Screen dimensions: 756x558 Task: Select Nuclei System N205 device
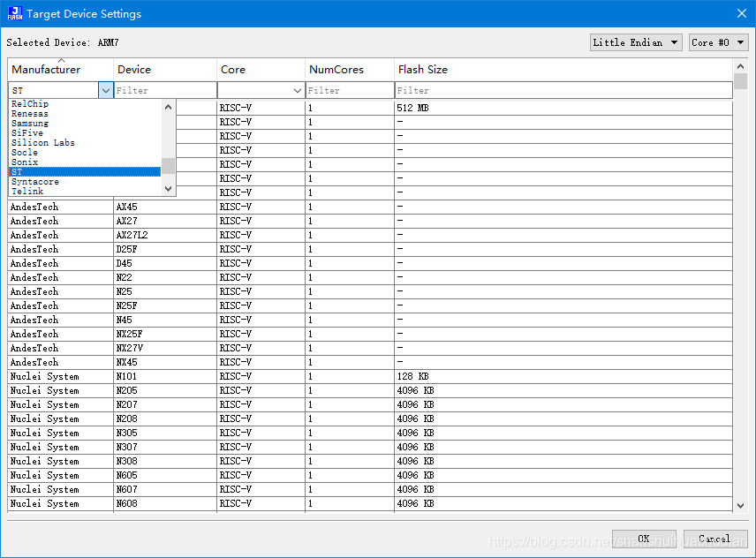(x=370, y=390)
